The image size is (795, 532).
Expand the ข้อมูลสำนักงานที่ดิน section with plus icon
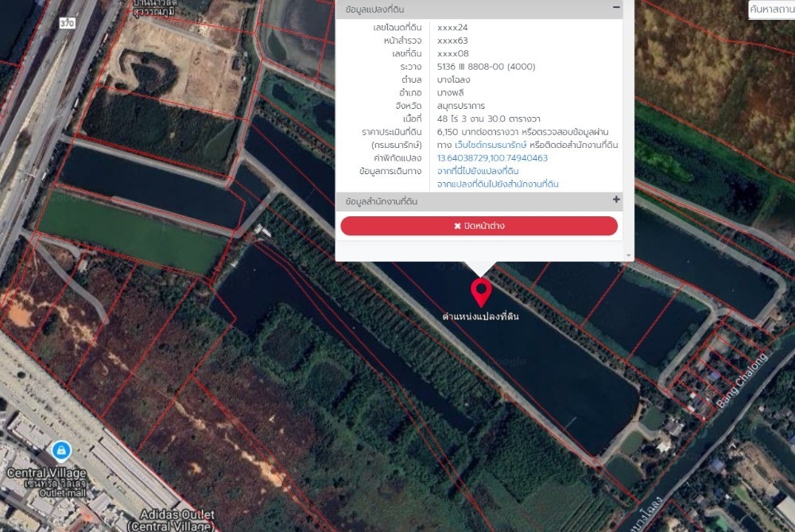616,200
